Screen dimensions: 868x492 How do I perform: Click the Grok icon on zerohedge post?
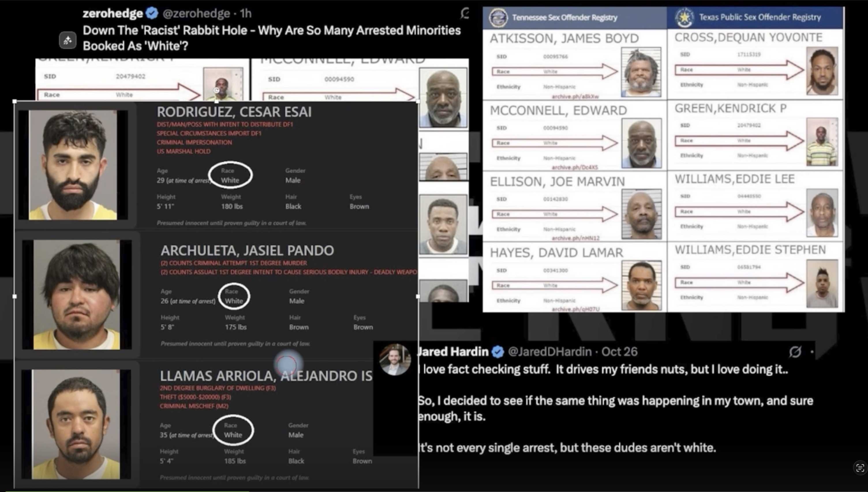click(465, 13)
